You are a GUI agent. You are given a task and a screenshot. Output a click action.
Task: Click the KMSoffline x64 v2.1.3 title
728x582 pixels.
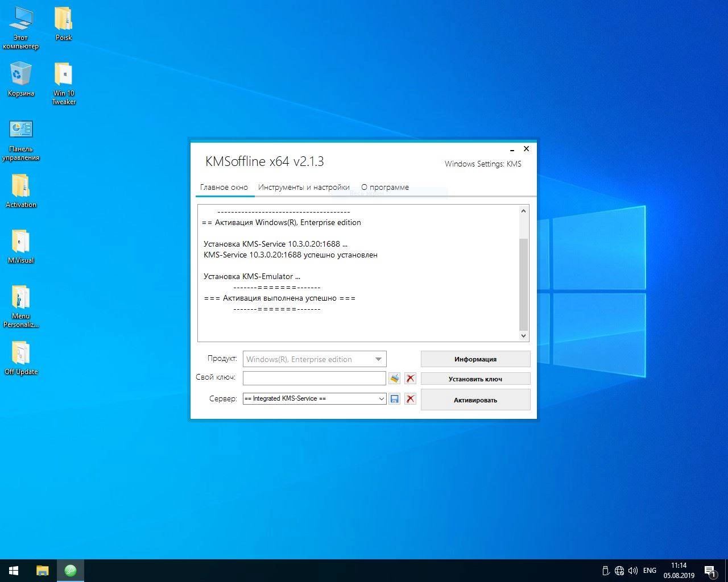click(x=264, y=161)
